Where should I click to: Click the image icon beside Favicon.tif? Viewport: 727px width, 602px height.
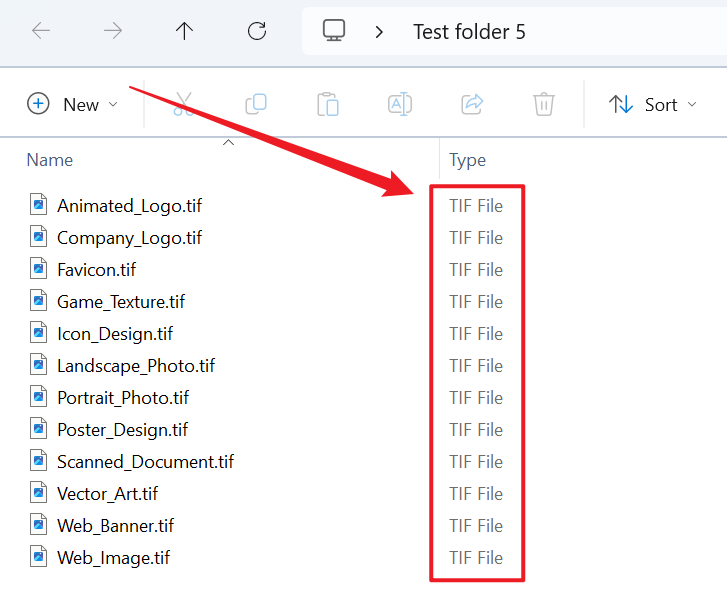click(x=38, y=268)
